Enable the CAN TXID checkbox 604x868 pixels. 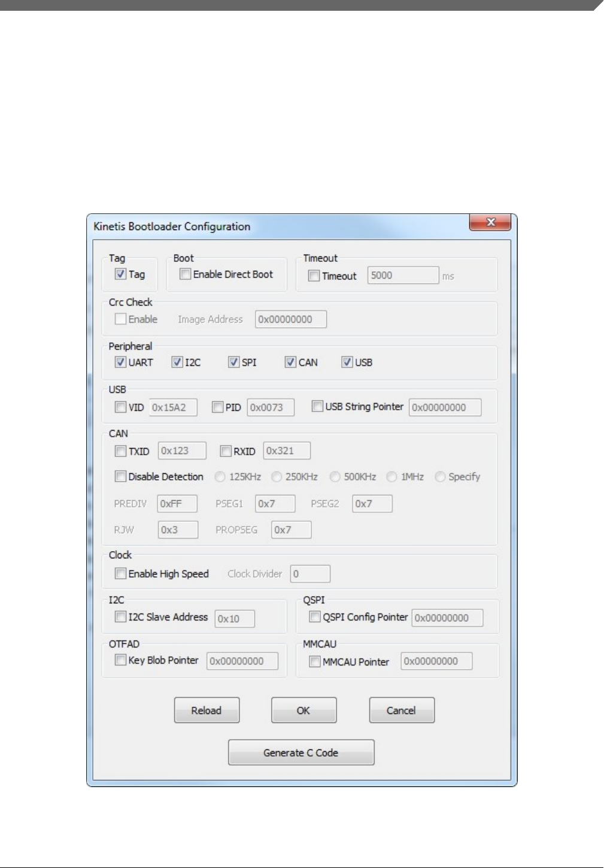[x=120, y=451]
